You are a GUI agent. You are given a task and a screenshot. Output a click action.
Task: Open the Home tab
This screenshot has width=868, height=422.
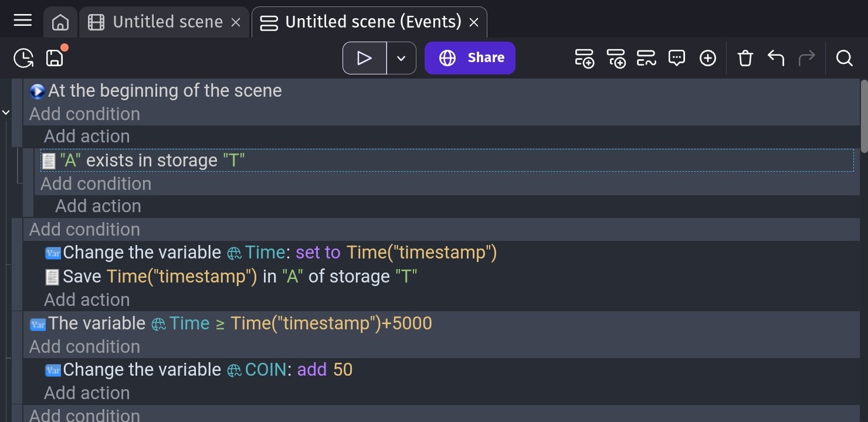59,22
